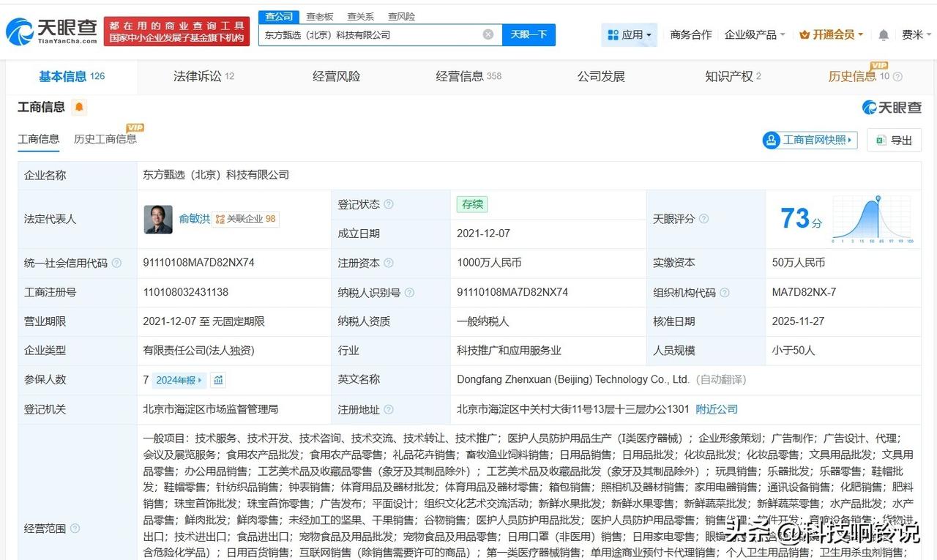The height and width of the screenshot is (560, 937).
Task: Click the help icon beside 纳税人识别号
Action: [409, 292]
